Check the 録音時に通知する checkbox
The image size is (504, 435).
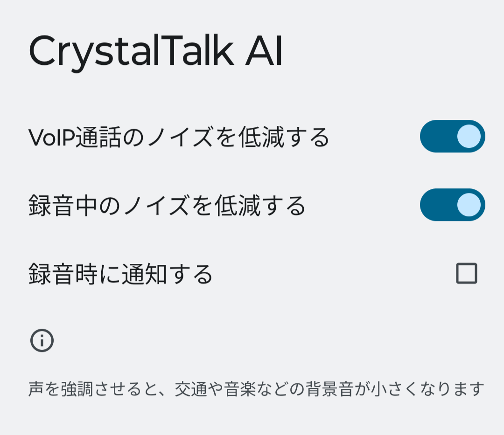pyautogui.click(x=466, y=273)
